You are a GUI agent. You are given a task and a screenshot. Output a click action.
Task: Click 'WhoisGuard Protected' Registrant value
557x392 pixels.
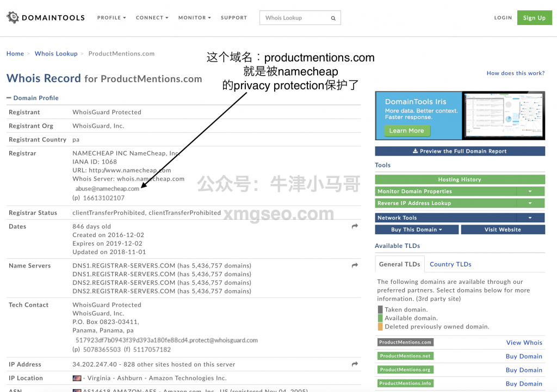coord(107,112)
